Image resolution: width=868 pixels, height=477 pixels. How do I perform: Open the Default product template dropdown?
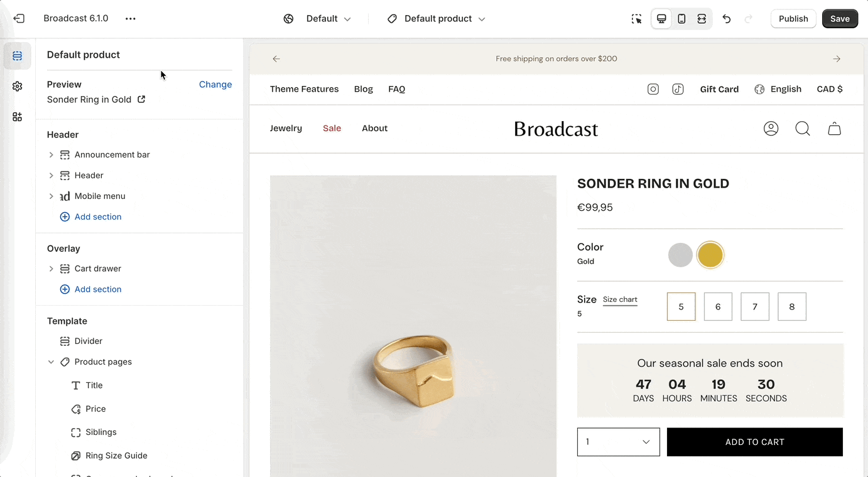(437, 19)
